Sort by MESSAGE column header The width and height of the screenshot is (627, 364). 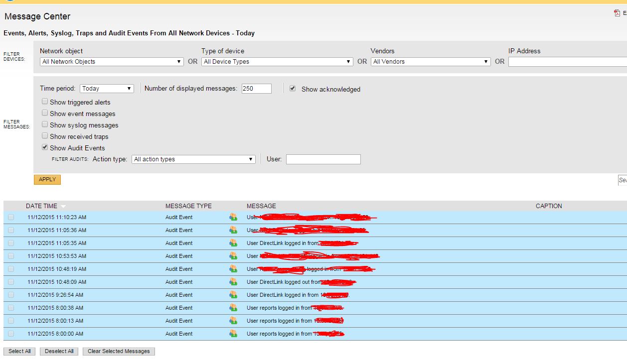pyautogui.click(x=261, y=206)
